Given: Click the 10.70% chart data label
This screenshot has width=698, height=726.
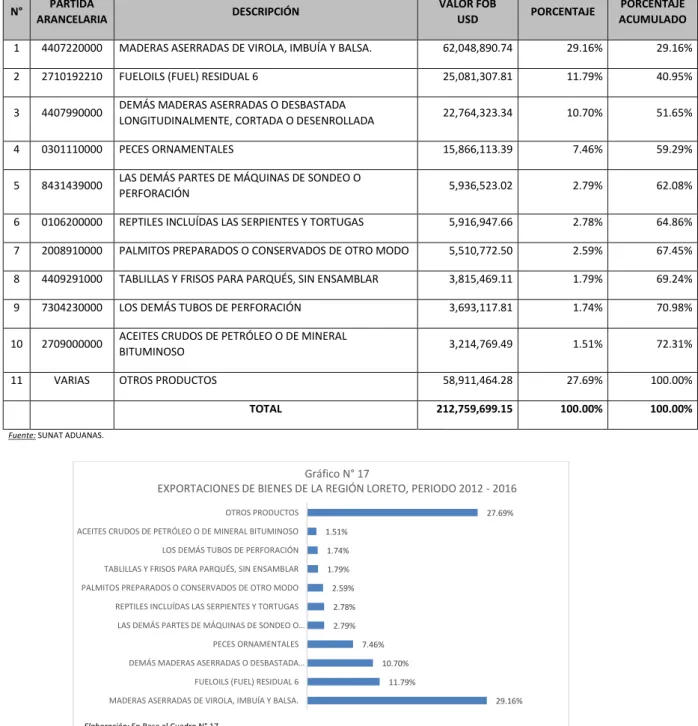Looking at the screenshot, I should click(395, 663).
